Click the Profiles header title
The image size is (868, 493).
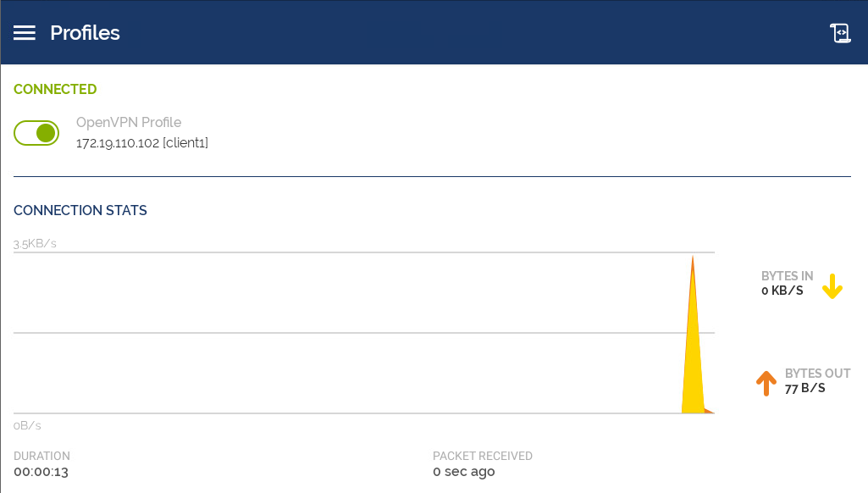pos(85,33)
